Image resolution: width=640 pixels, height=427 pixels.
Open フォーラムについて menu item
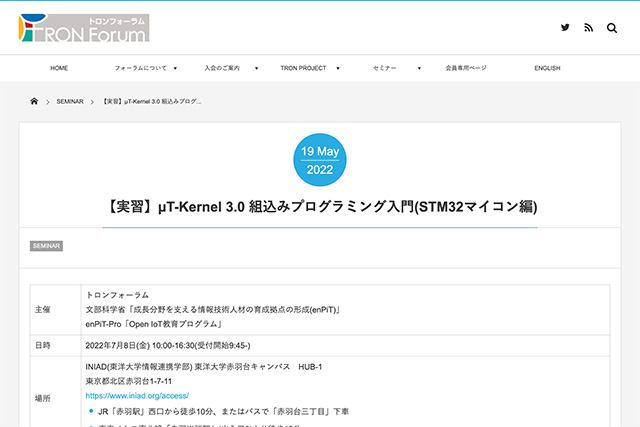[x=140, y=68]
